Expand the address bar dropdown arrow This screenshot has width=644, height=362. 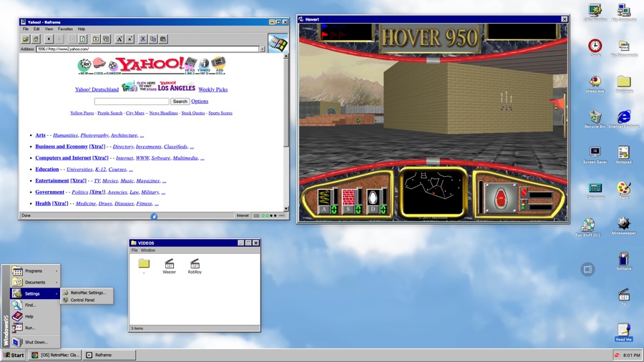pos(262,49)
